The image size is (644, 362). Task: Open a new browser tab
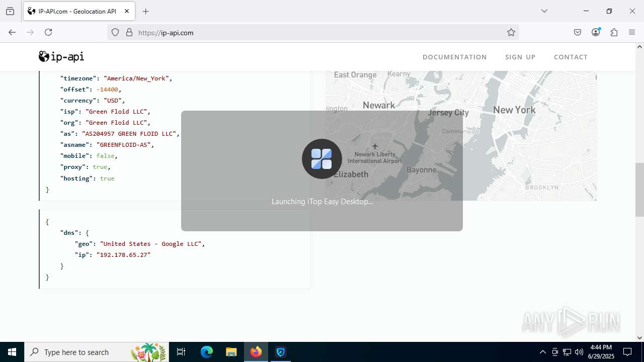click(x=145, y=11)
